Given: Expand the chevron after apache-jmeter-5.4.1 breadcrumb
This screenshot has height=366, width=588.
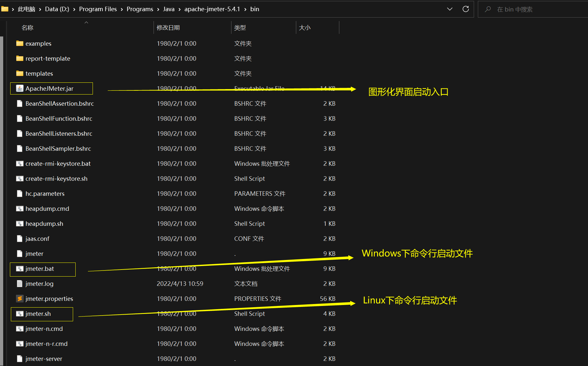Looking at the screenshot, I should [x=245, y=9].
